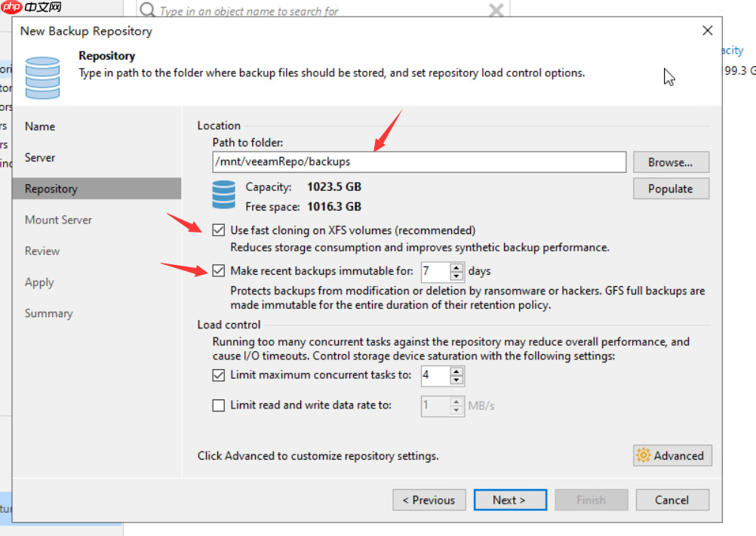The image size is (756, 536).
Task: Uncheck limit maximum concurrent tasks
Action: click(x=218, y=375)
